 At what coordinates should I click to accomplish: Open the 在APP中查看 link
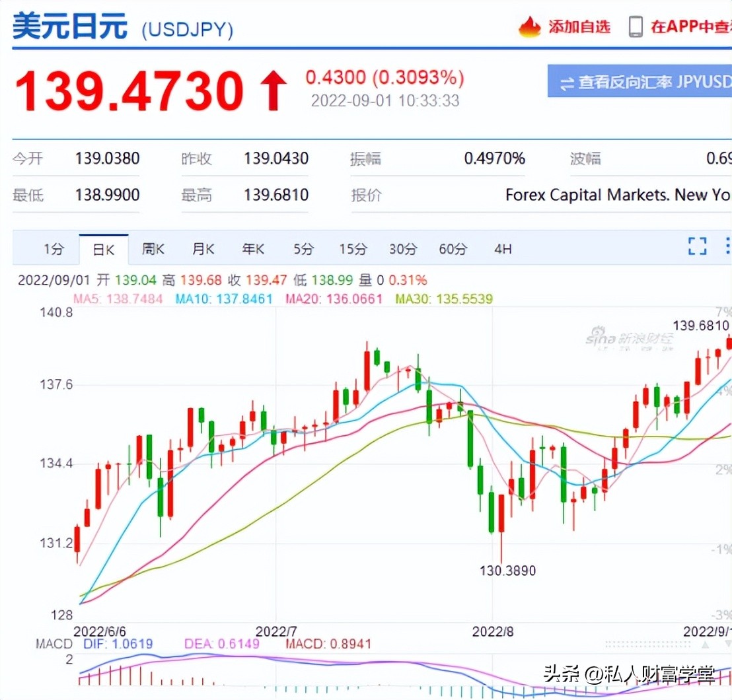[x=691, y=26]
